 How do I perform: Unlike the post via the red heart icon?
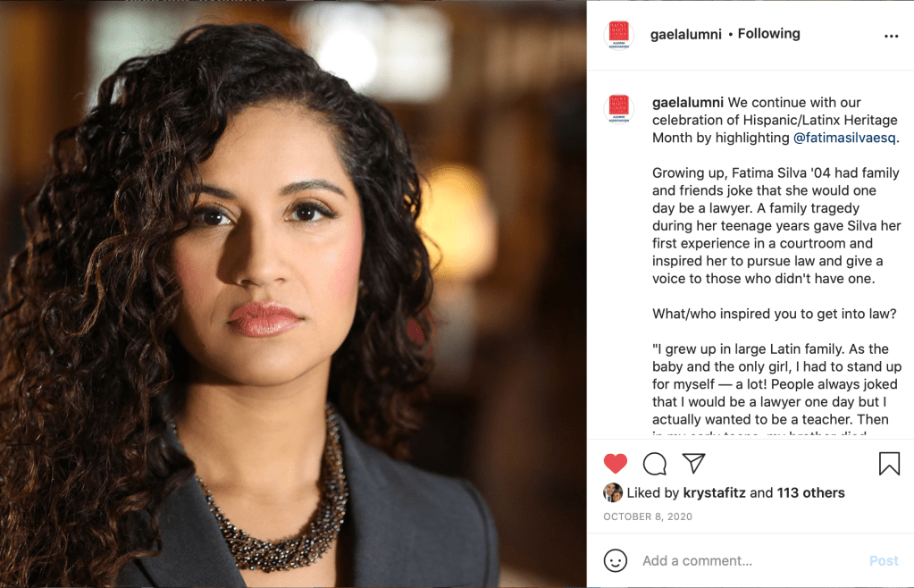[615, 463]
